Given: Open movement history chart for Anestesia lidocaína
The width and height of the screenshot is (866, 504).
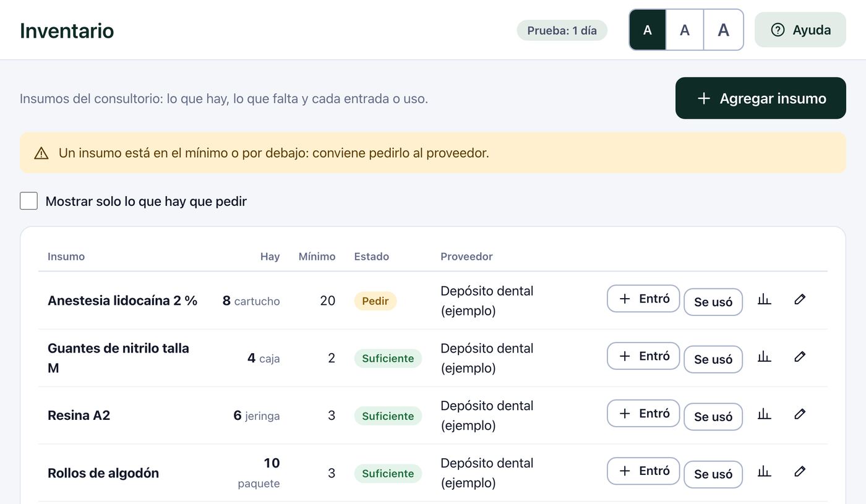Looking at the screenshot, I should coord(765,299).
